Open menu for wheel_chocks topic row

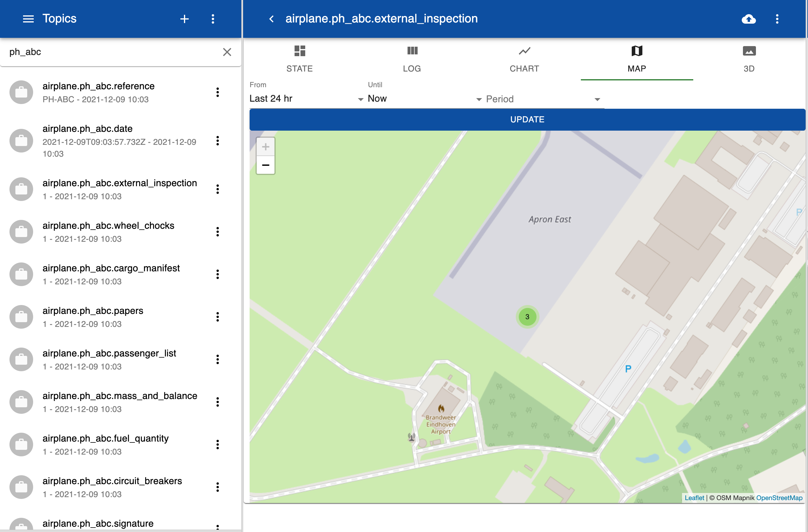(218, 232)
